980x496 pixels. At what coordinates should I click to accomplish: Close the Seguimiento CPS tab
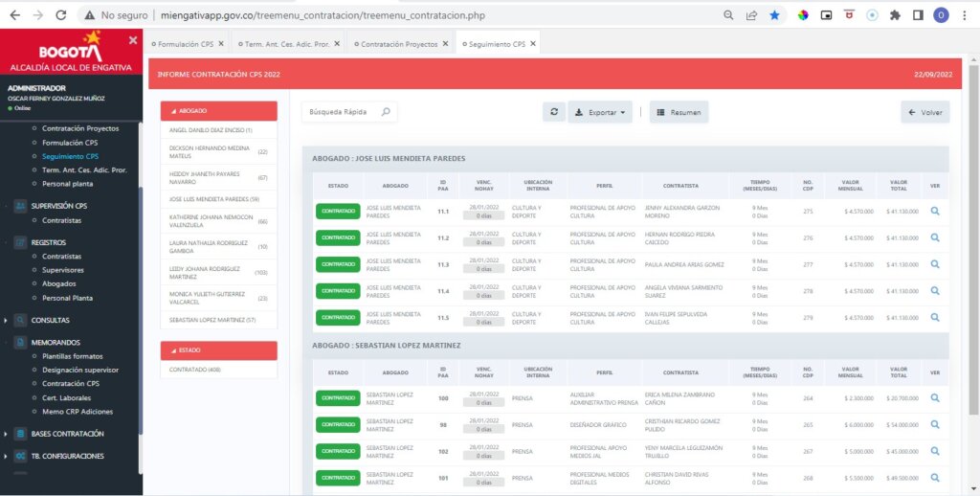532,44
